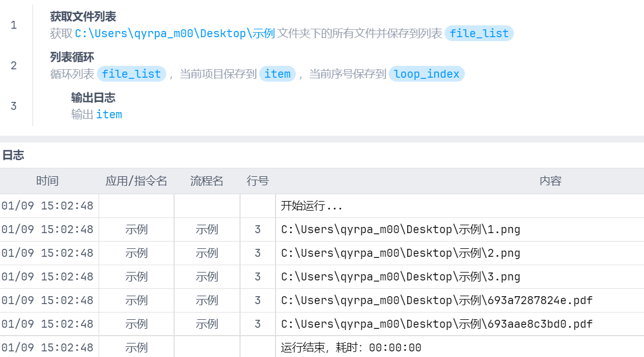
Task: Click the file_list tag in the loop step
Action: pos(131,74)
